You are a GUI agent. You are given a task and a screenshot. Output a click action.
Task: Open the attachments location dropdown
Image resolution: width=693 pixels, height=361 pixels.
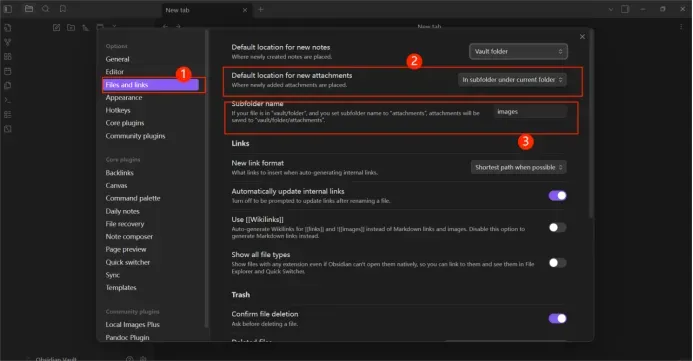(512, 80)
